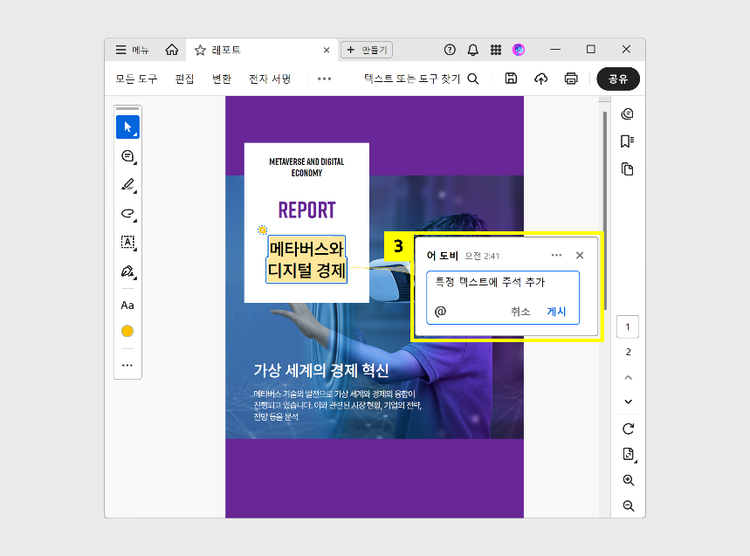
Task: Click the comment text input field
Action: [x=503, y=283]
